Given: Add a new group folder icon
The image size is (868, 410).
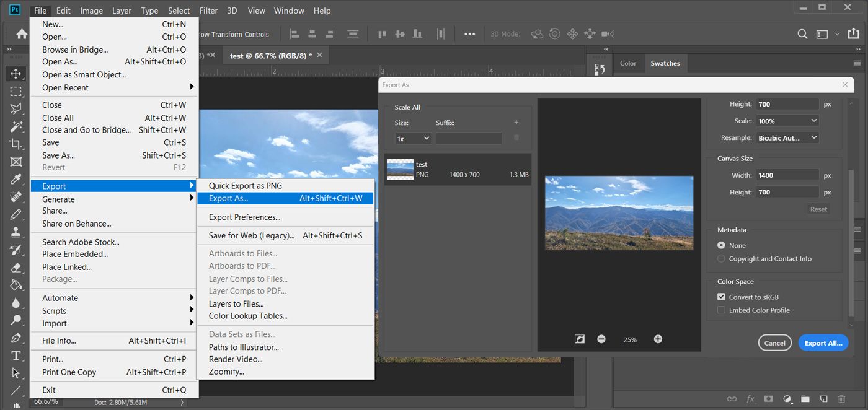Looking at the screenshot, I should tap(805, 399).
